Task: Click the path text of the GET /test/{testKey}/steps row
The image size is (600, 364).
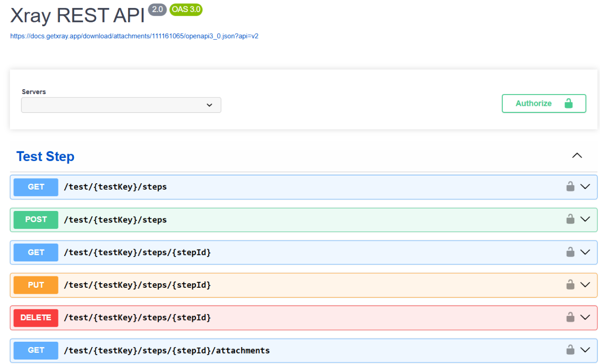Action: pos(115,187)
